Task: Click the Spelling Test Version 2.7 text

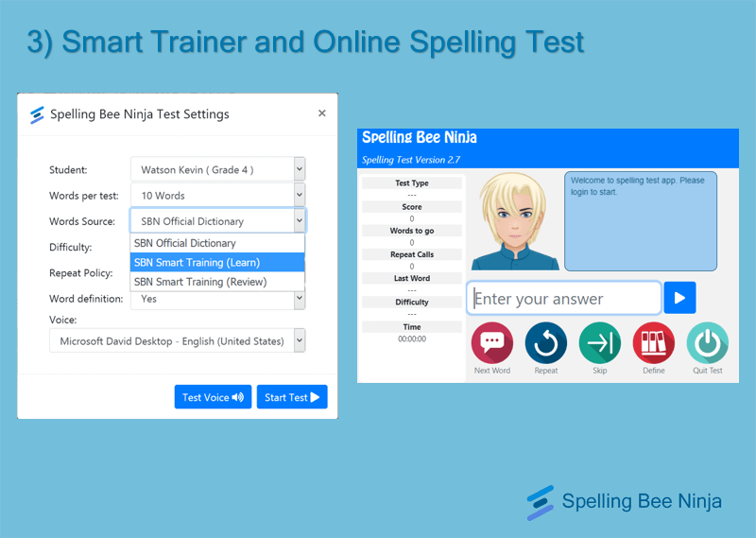Action: click(x=411, y=160)
